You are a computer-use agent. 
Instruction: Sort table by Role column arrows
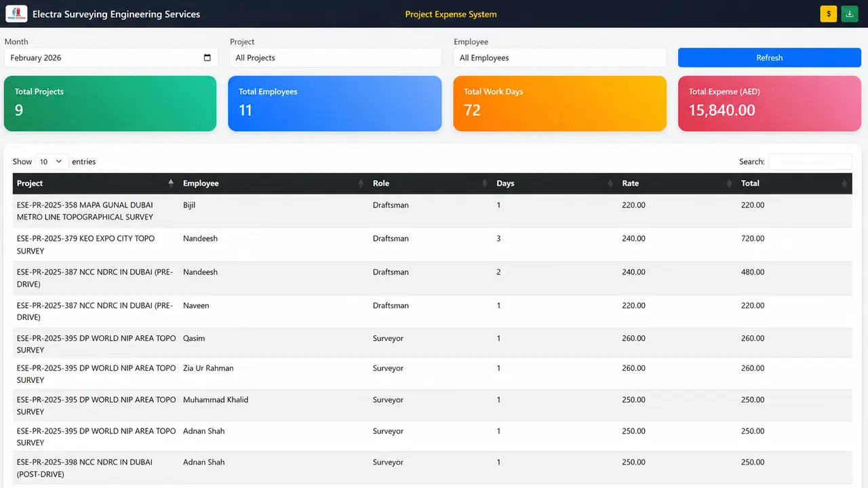pos(484,184)
